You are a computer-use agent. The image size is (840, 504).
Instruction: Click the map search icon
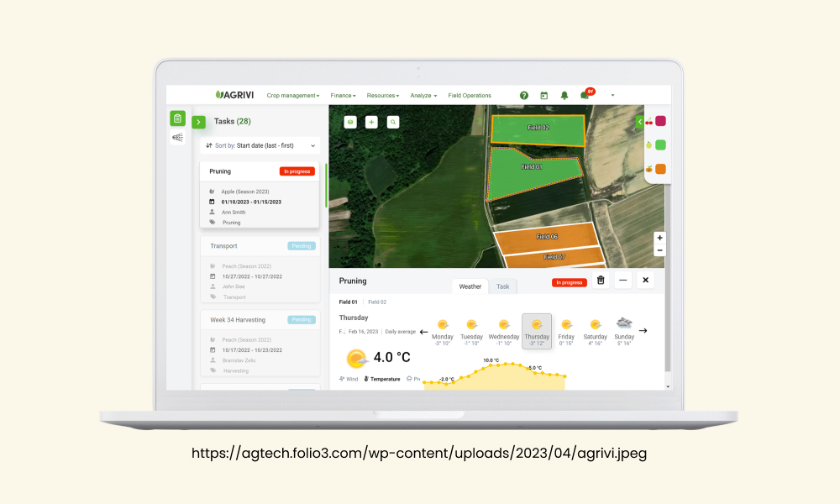pyautogui.click(x=392, y=122)
